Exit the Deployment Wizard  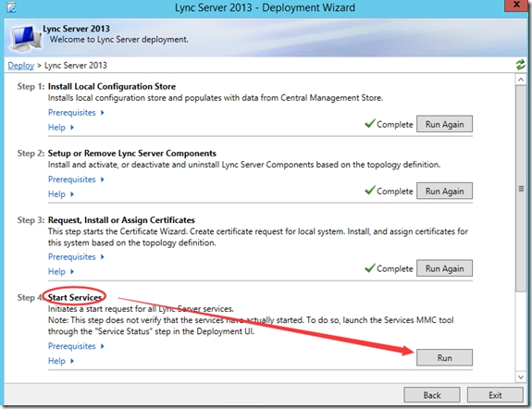point(495,395)
